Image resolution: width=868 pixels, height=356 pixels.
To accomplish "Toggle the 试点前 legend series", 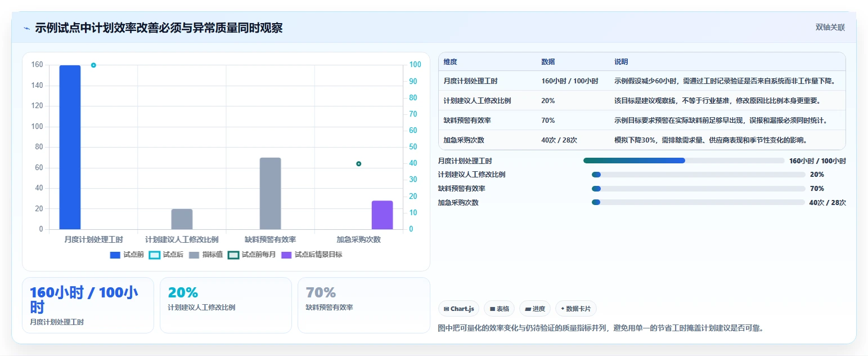I will pyautogui.click(x=127, y=255).
